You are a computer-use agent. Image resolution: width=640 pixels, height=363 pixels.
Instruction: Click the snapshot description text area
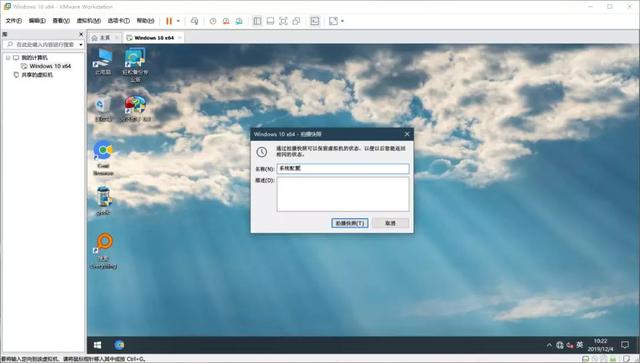(x=343, y=194)
